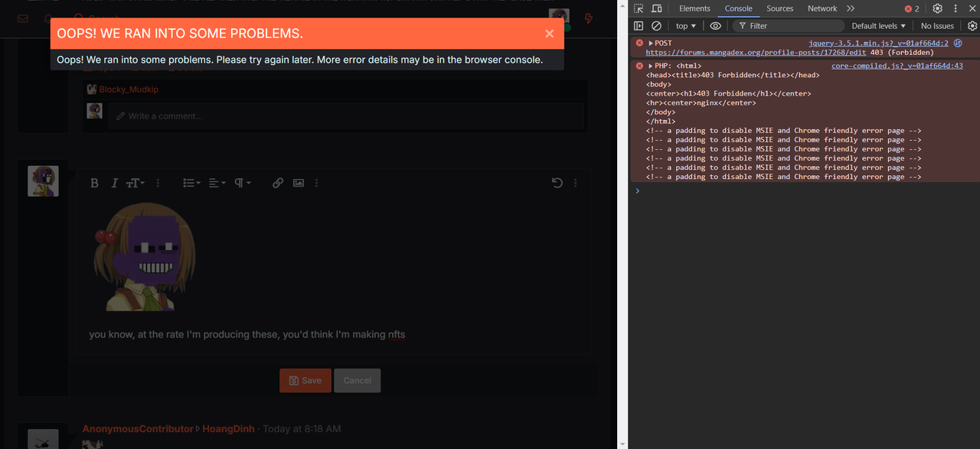Switch to the Sources tab
Screen dimensions: 980x449
779,8
